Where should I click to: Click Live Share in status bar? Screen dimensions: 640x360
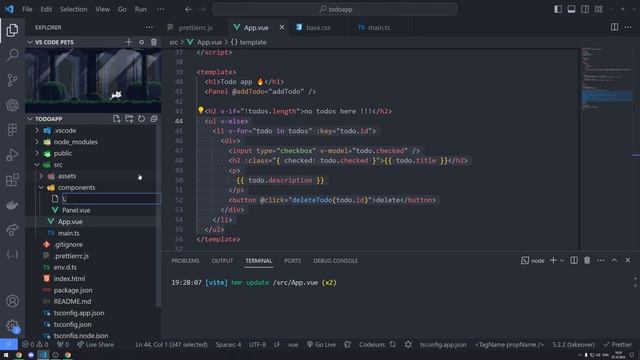click(96, 344)
